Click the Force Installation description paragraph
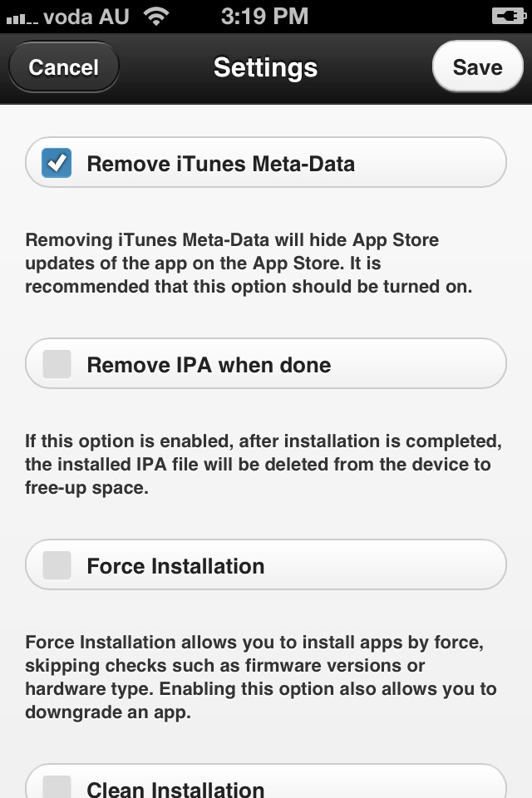The image size is (532, 798). (x=261, y=677)
